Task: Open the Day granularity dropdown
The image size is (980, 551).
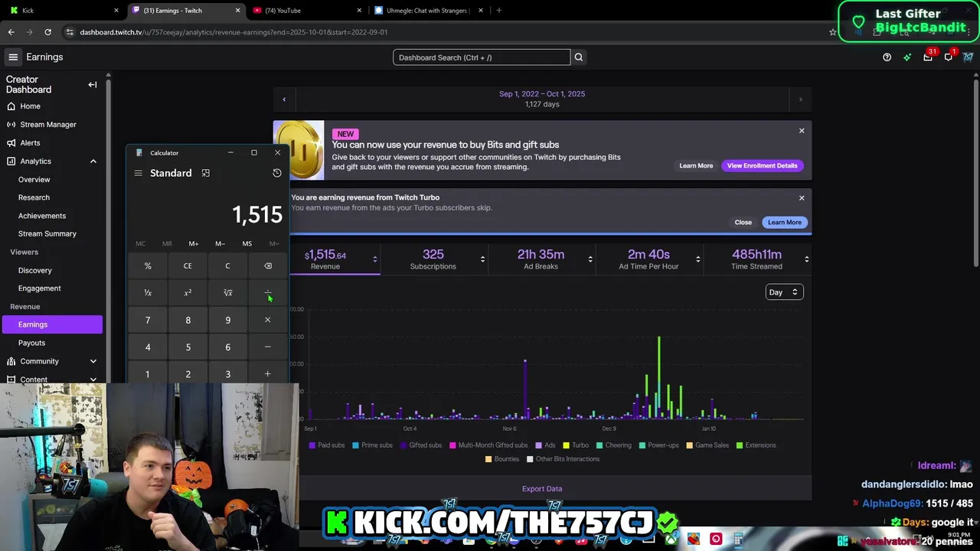Action: 784,292
